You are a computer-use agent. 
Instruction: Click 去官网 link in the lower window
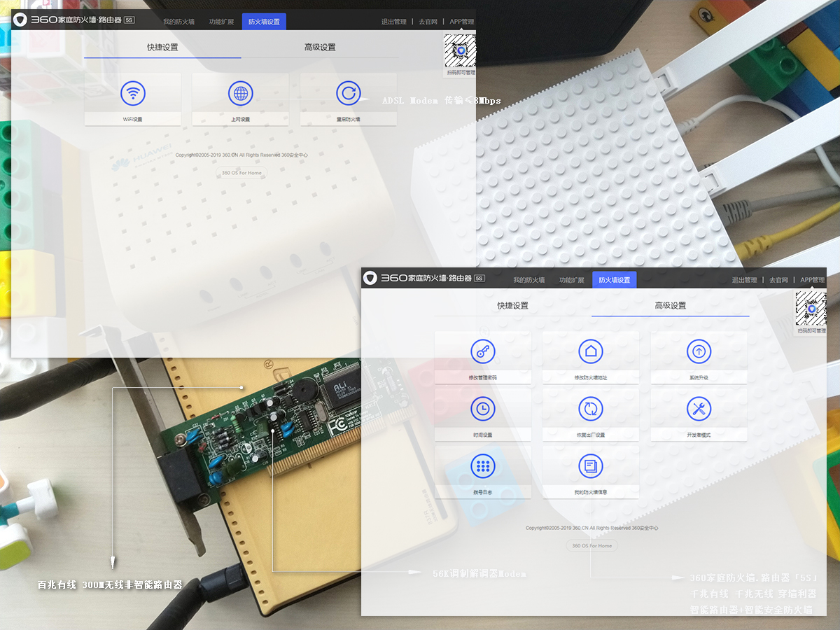pyautogui.click(x=778, y=280)
